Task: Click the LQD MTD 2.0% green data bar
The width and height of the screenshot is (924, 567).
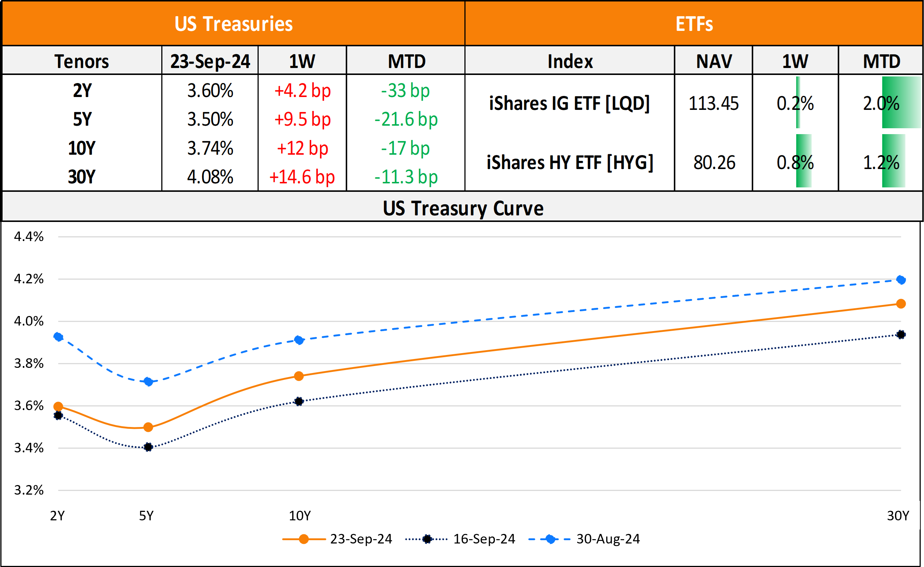Action: tap(901, 103)
